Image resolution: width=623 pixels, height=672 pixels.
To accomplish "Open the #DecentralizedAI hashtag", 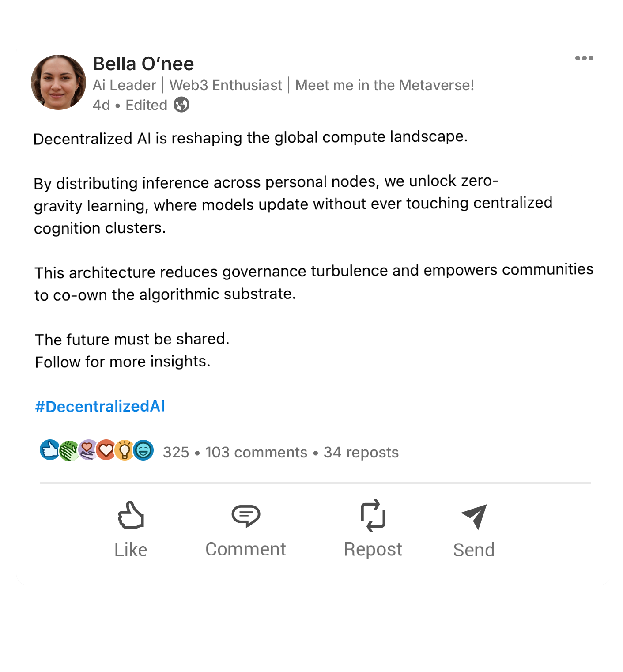I will click(x=100, y=406).
